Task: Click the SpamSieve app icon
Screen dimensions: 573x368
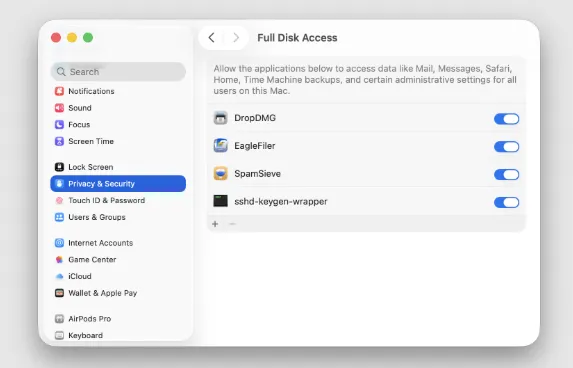Action: (x=220, y=174)
